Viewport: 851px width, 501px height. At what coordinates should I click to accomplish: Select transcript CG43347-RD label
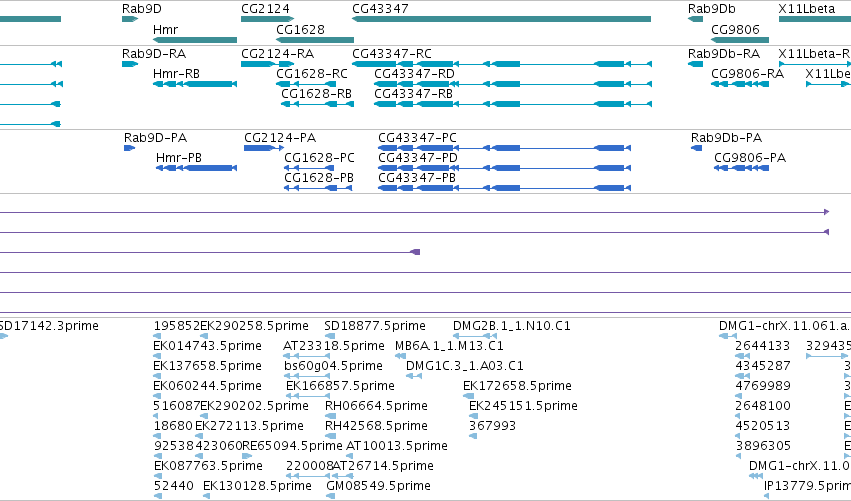click(415, 73)
